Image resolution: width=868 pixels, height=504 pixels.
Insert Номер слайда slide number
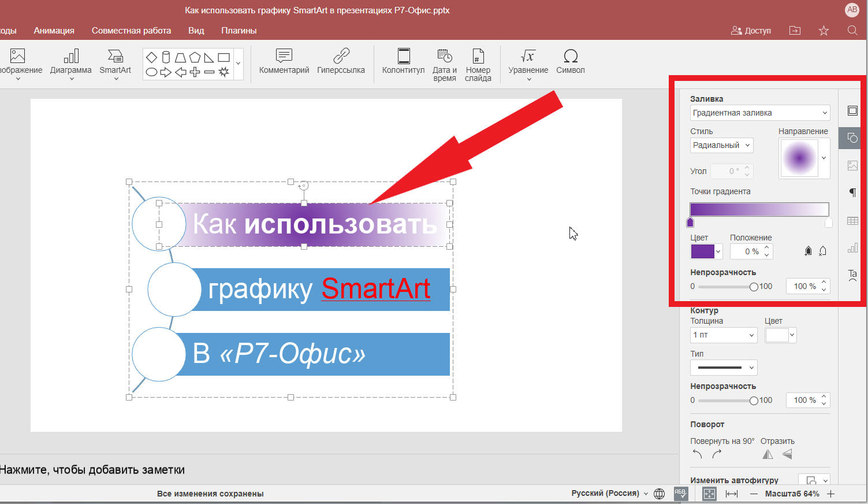pyautogui.click(x=478, y=65)
